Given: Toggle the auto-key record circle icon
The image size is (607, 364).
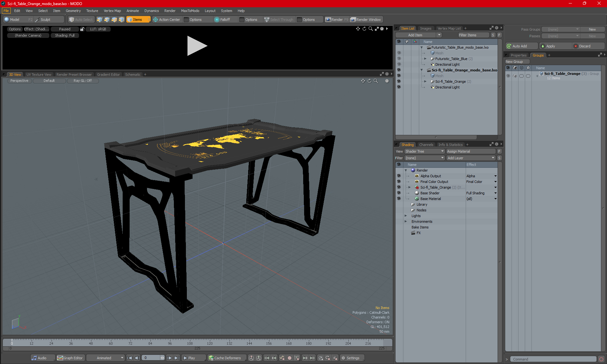Looking at the screenshot, I should tap(289, 358).
